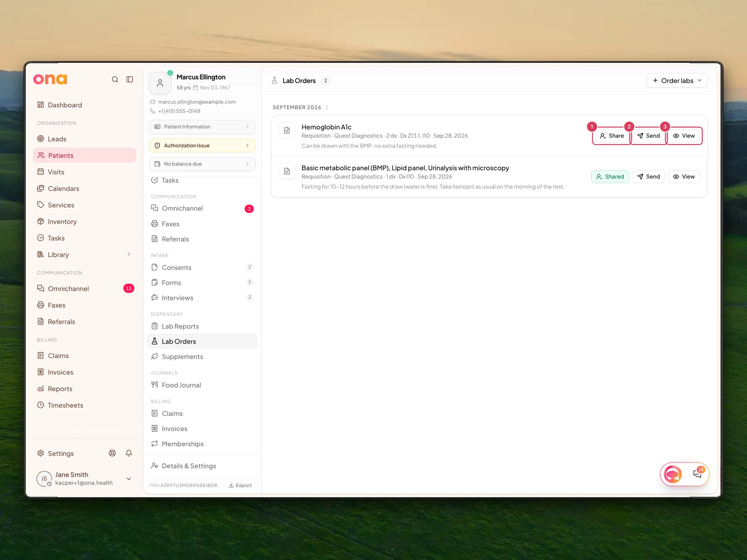Open Leads in the main sidebar
This screenshot has height=560, width=747.
coord(85,139)
